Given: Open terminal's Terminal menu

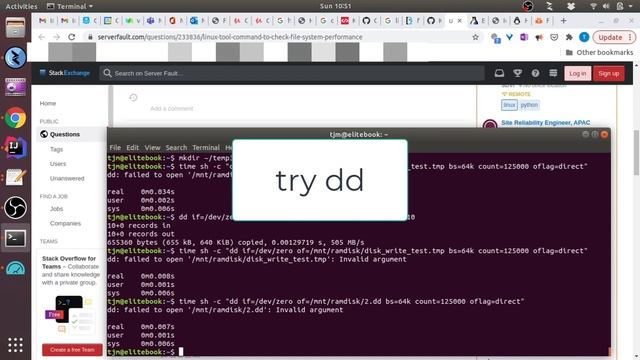Looking at the screenshot, I should coord(206,147).
